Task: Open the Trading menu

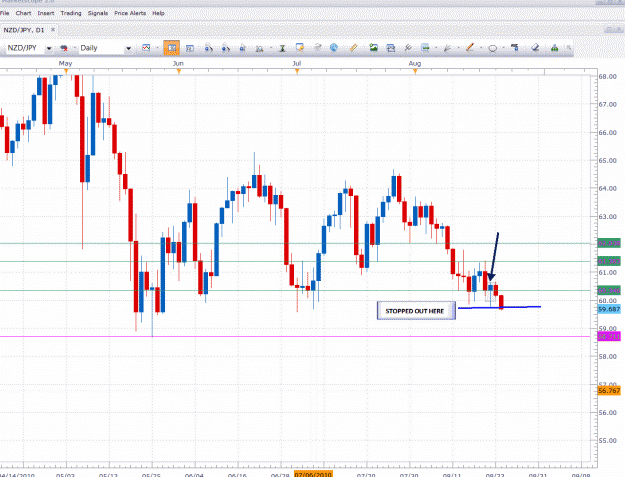Action: tap(71, 13)
